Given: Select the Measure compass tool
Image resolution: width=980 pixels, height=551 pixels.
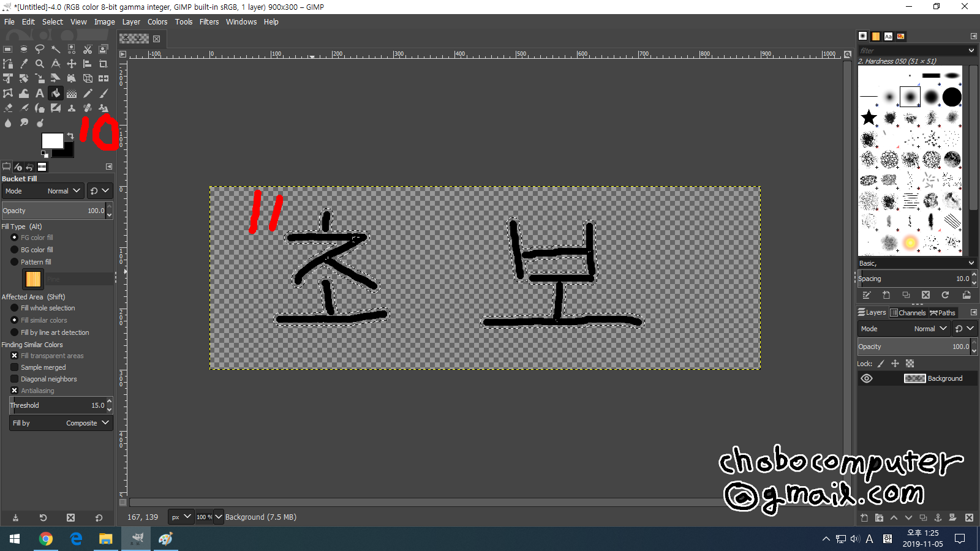Looking at the screenshot, I should click(x=56, y=64).
